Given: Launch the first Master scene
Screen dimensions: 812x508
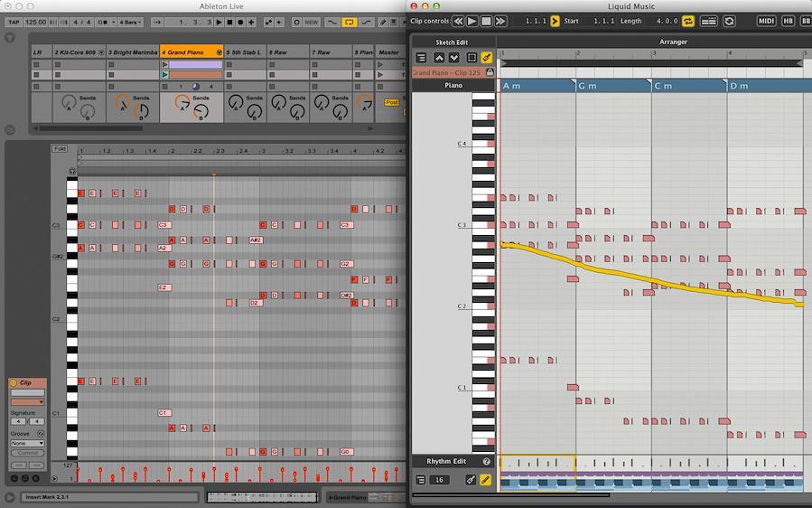Looking at the screenshot, I should click(380, 65).
